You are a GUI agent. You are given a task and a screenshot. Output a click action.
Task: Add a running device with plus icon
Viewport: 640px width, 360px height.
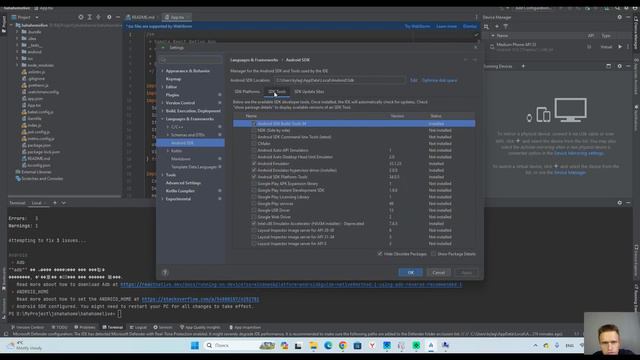(523, 66)
